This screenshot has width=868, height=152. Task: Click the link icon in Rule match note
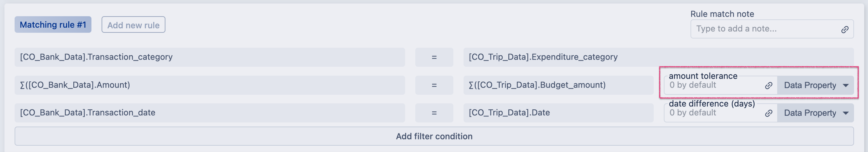(845, 29)
